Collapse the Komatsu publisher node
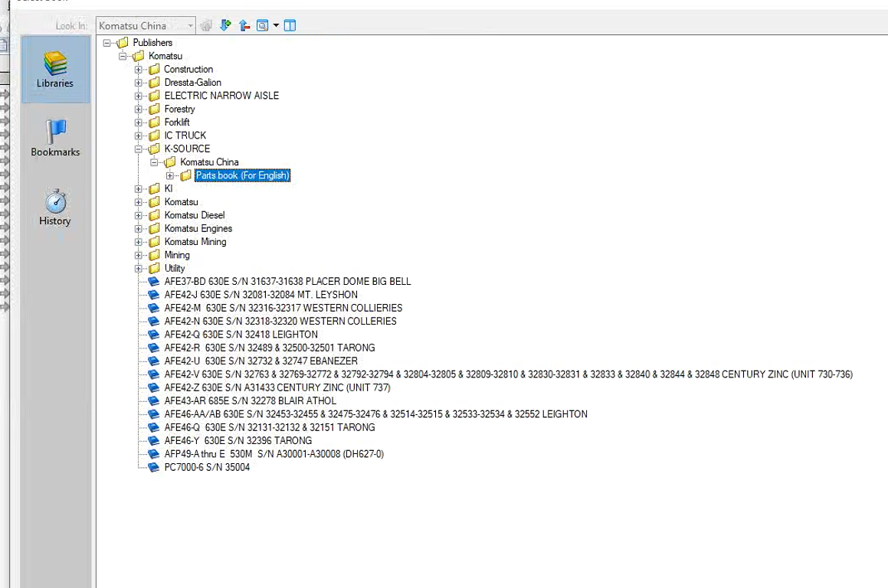 coord(123,56)
